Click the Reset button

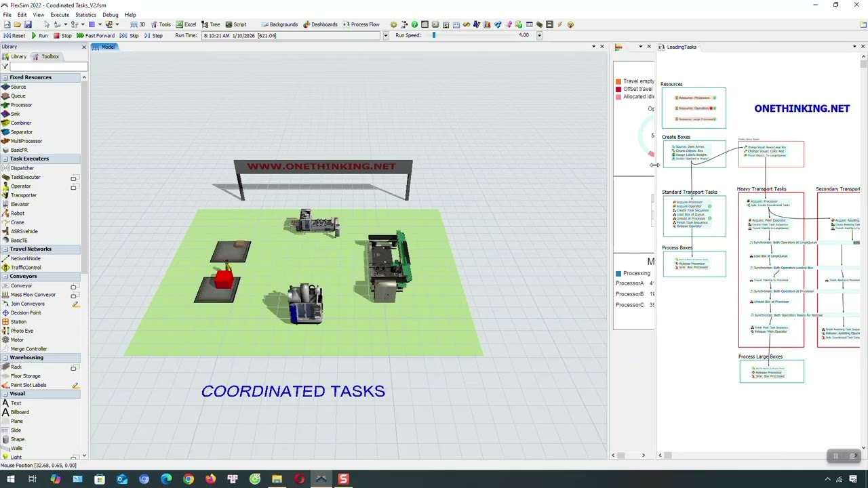tap(14, 35)
